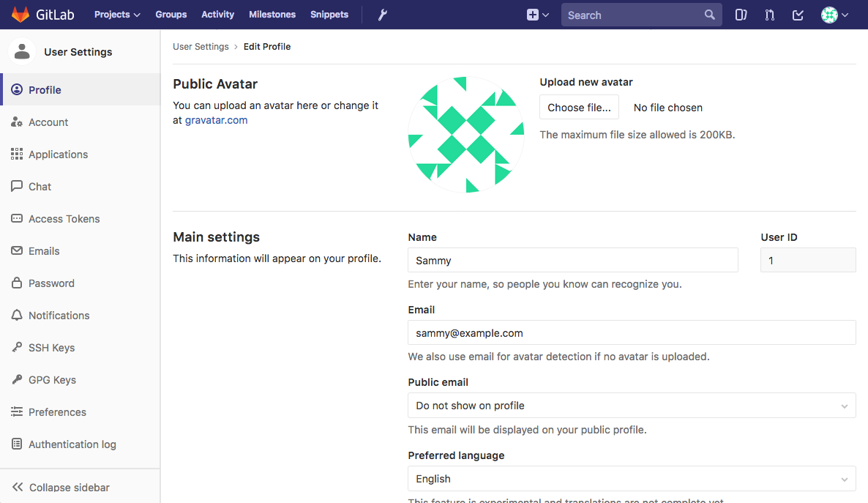868x503 pixels.
Task: Open the Preferred language dropdown
Action: [x=631, y=478]
